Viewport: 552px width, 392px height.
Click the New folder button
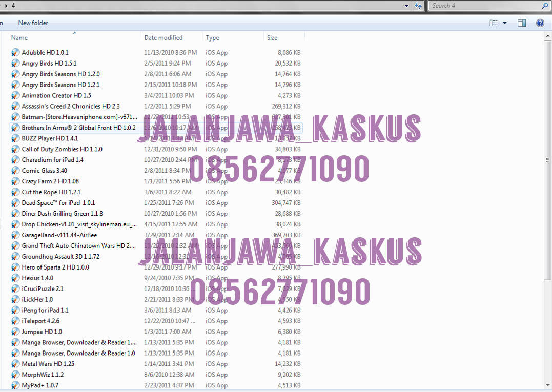(x=33, y=23)
